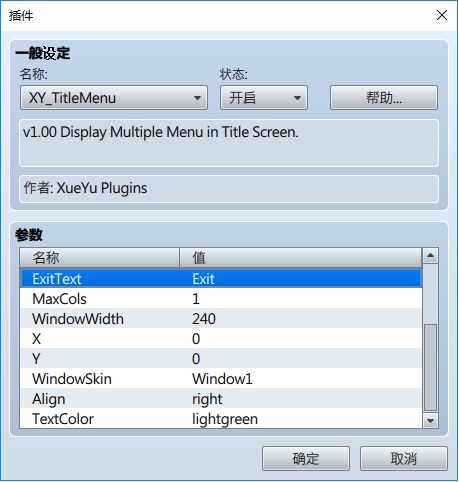Screen dimensions: 459x482
Task: Select the TextColor parameter row
Action: (x=221, y=418)
